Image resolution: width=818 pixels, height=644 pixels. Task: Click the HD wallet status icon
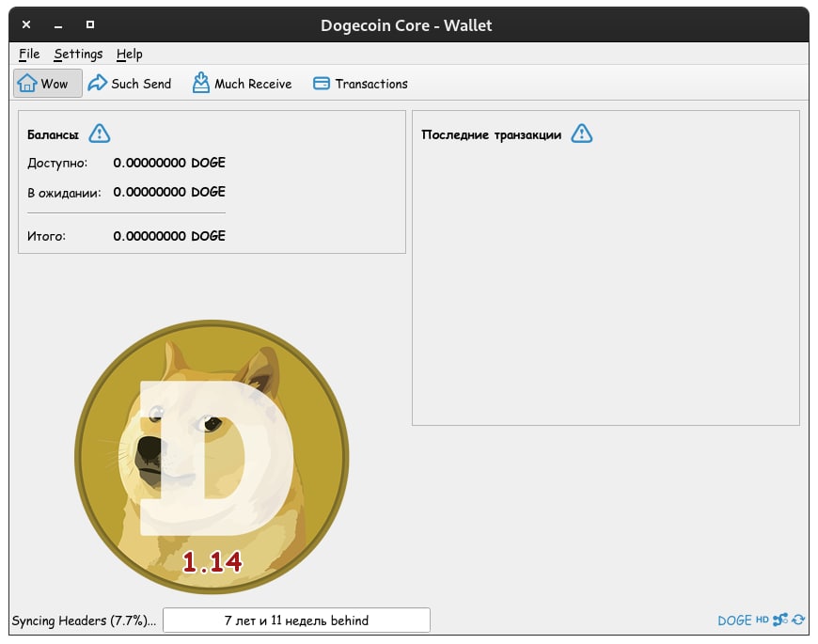click(x=763, y=620)
